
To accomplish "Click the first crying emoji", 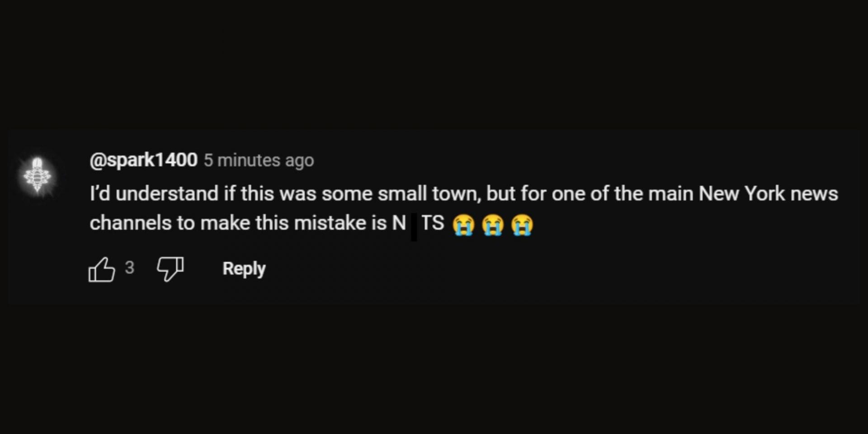I will [x=463, y=225].
